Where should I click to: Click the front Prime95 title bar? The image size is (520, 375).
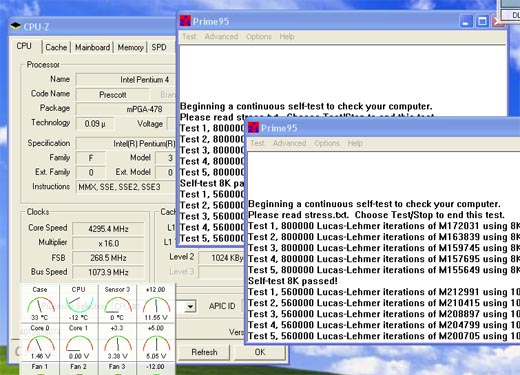pyautogui.click(x=383, y=128)
